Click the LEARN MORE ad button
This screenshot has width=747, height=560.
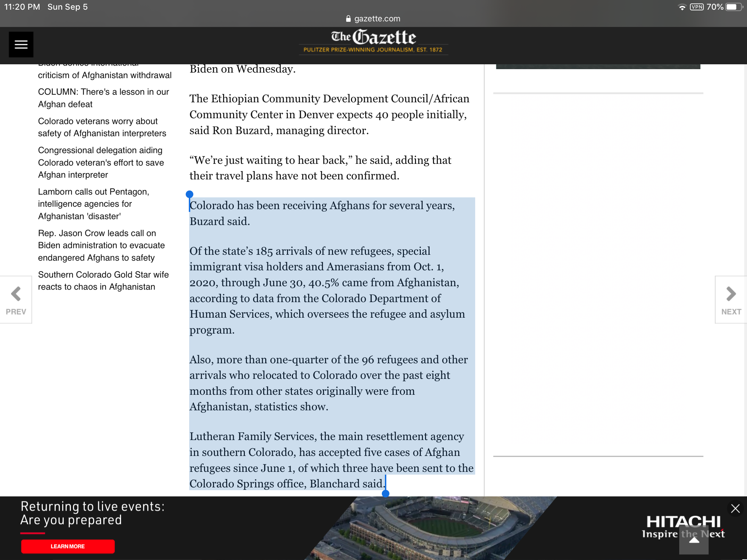click(x=68, y=546)
